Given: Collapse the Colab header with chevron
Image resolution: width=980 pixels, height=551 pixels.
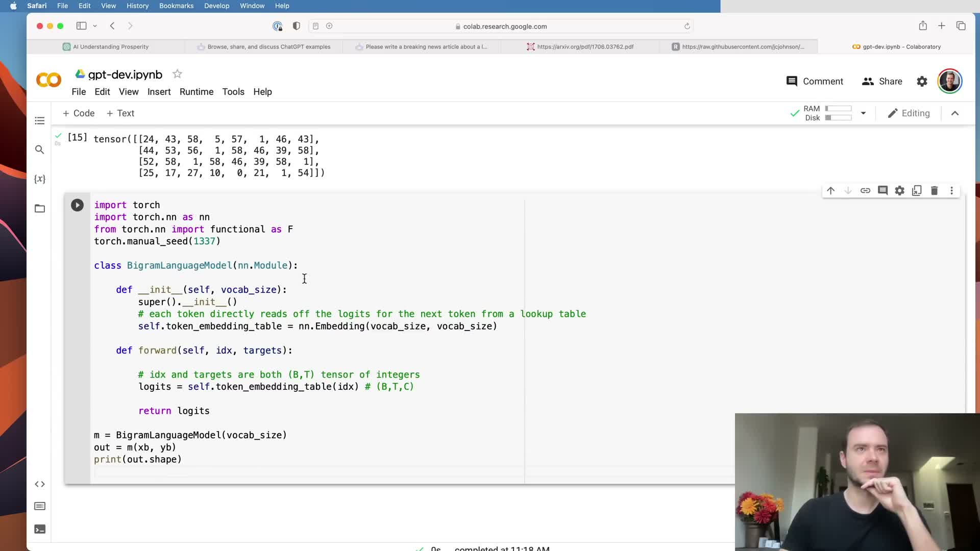Looking at the screenshot, I should coord(955,113).
